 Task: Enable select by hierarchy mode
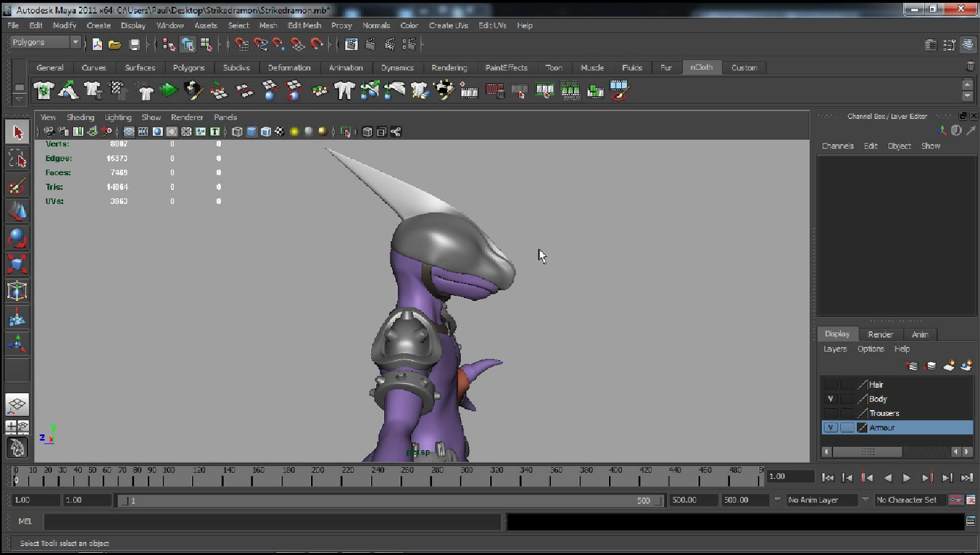(168, 45)
